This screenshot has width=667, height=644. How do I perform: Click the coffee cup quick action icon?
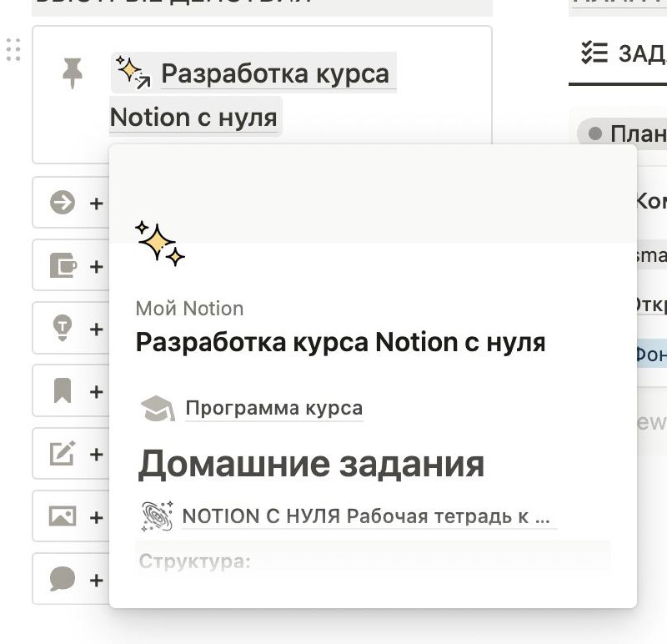[x=63, y=265]
